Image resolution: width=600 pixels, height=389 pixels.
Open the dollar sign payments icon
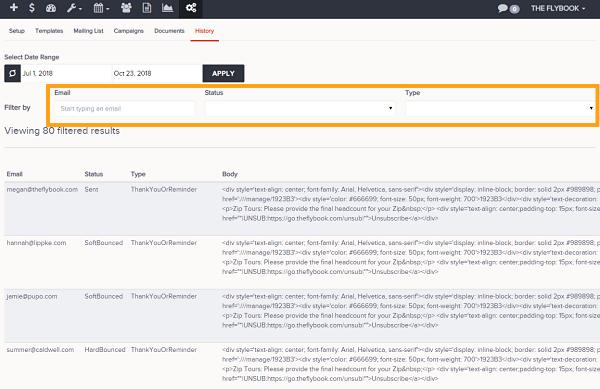point(32,8)
